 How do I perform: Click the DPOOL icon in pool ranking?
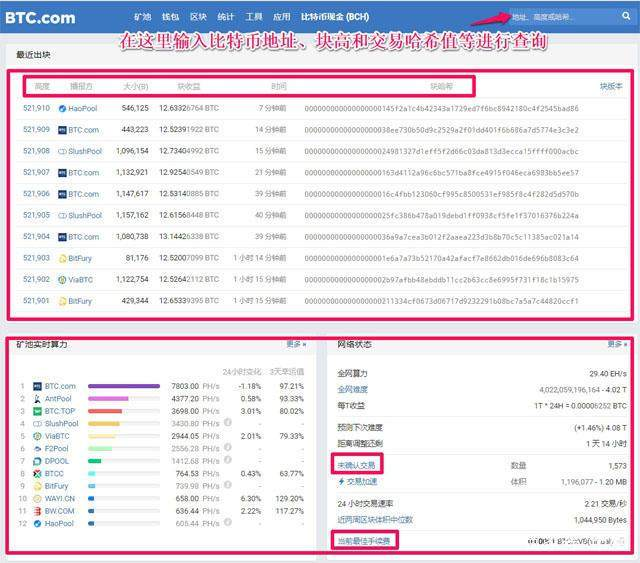click(x=37, y=461)
